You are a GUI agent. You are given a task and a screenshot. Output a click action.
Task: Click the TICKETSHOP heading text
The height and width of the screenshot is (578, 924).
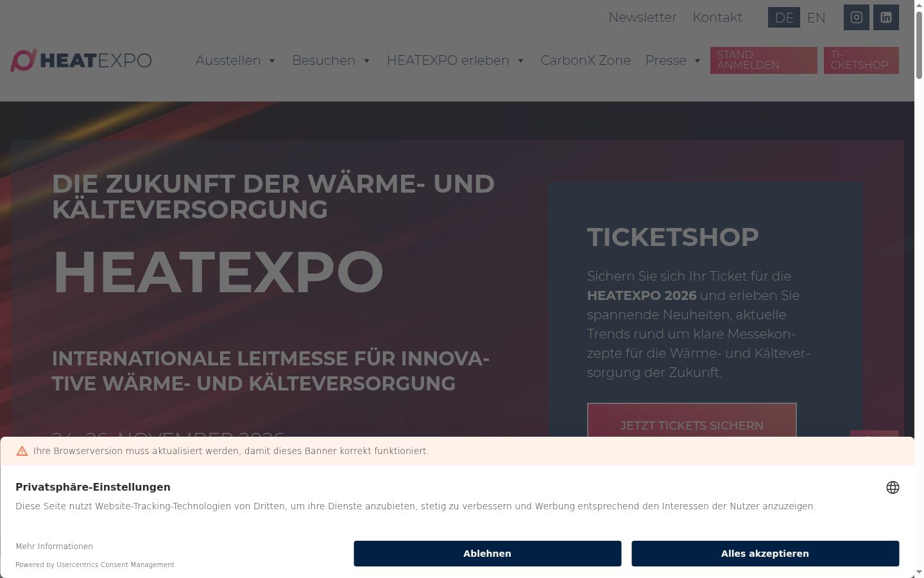pos(672,237)
